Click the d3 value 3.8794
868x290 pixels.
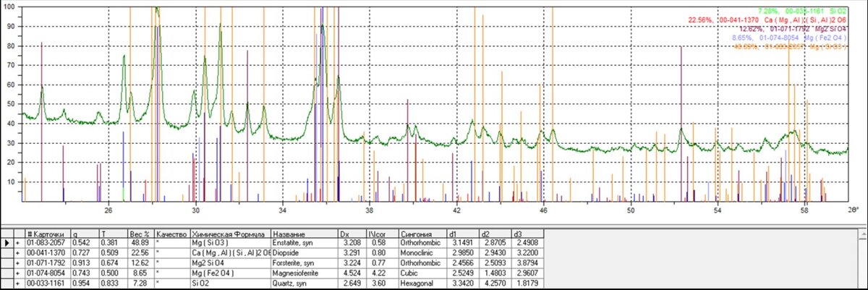click(528, 264)
